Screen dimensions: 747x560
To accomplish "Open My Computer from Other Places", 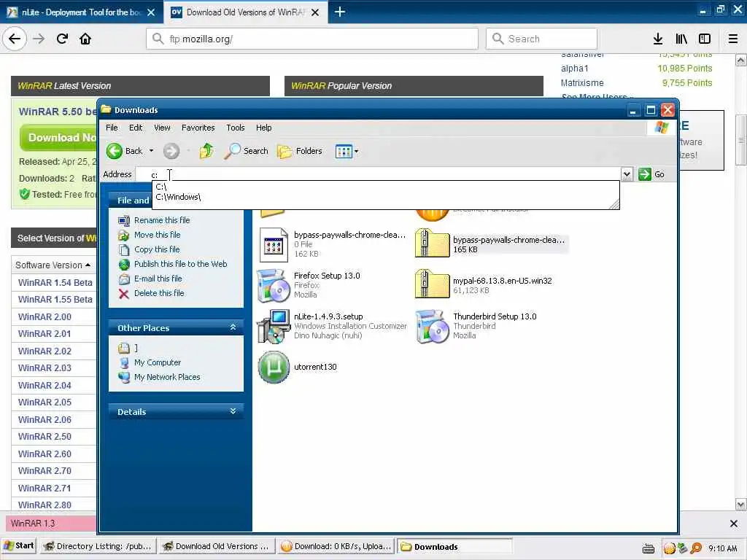I will [158, 362].
